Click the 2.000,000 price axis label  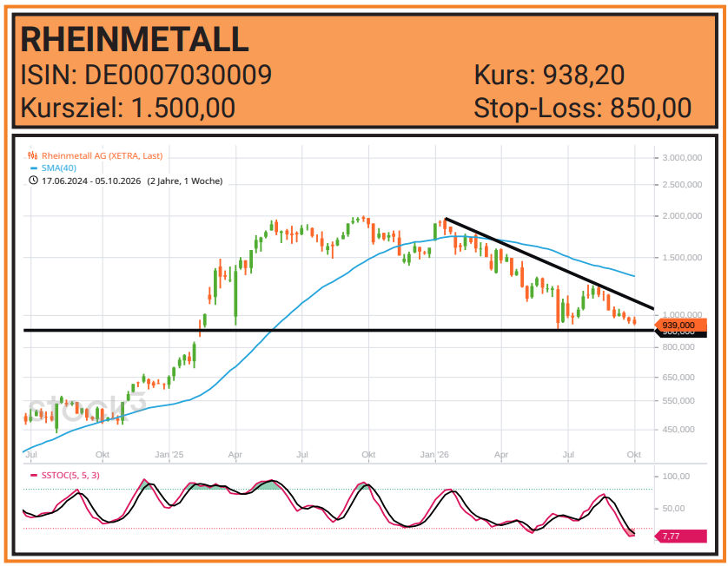tap(682, 216)
